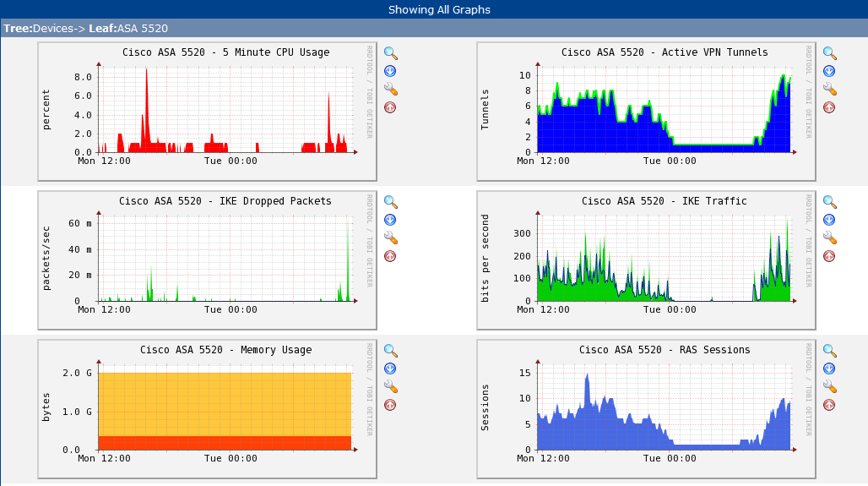Open the Active VPN Tunnels graph image
Image resolution: width=868 pixels, height=486 pixels.
click(x=646, y=112)
